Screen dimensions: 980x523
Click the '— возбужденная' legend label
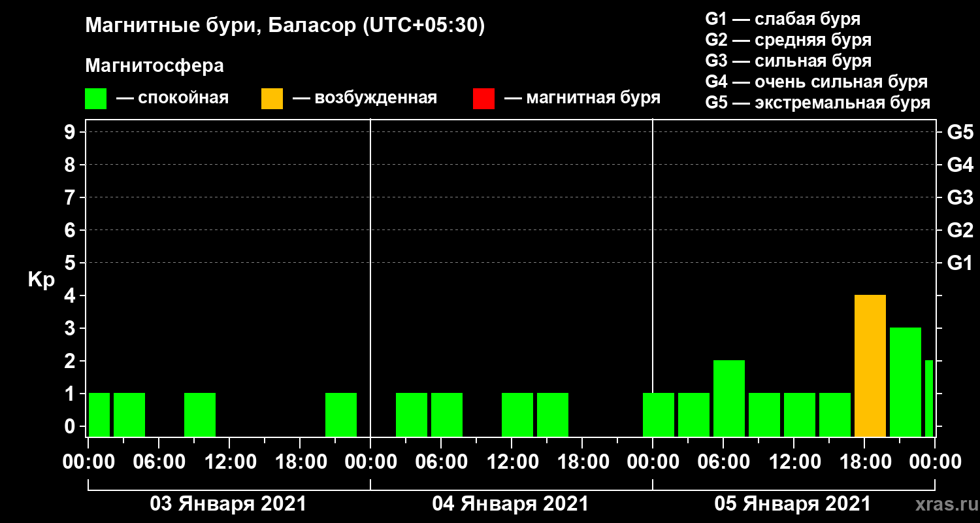365,98
